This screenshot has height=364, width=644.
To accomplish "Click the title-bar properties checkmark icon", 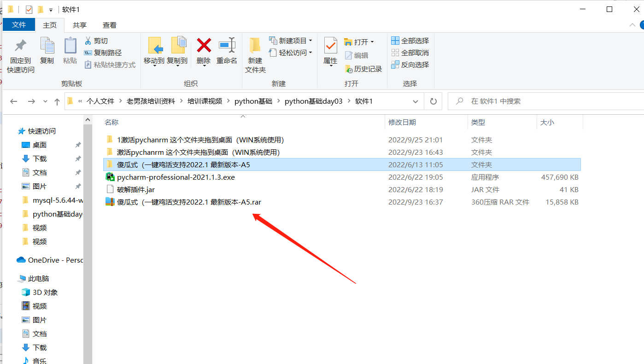I will [x=29, y=9].
